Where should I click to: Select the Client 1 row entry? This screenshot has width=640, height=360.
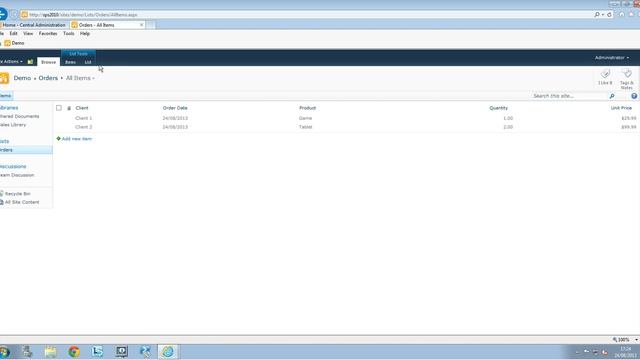[x=84, y=118]
